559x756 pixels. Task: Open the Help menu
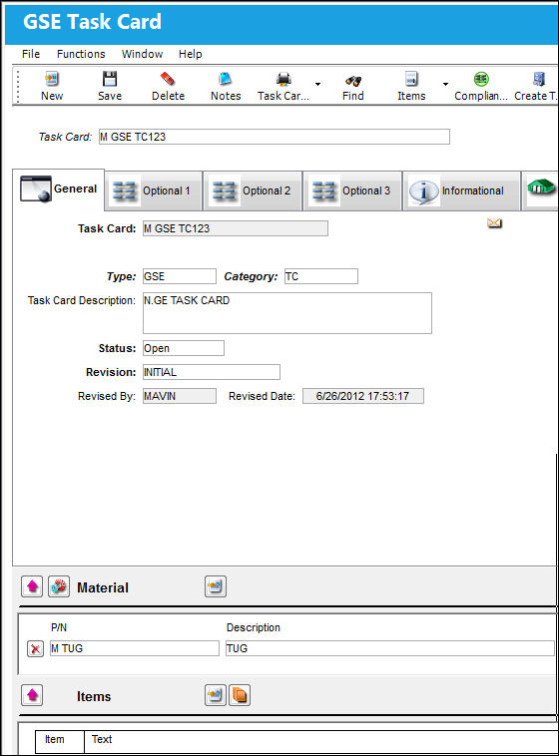coord(191,54)
